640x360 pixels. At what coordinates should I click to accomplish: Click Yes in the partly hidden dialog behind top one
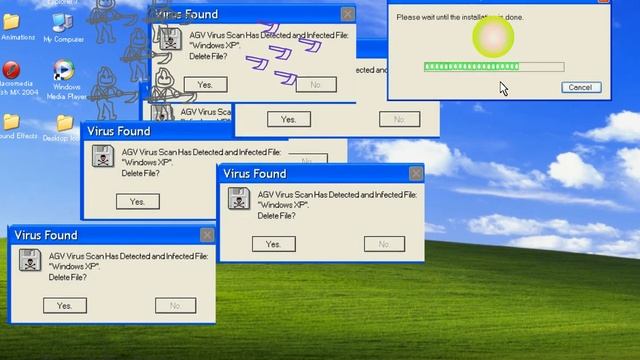point(289,119)
